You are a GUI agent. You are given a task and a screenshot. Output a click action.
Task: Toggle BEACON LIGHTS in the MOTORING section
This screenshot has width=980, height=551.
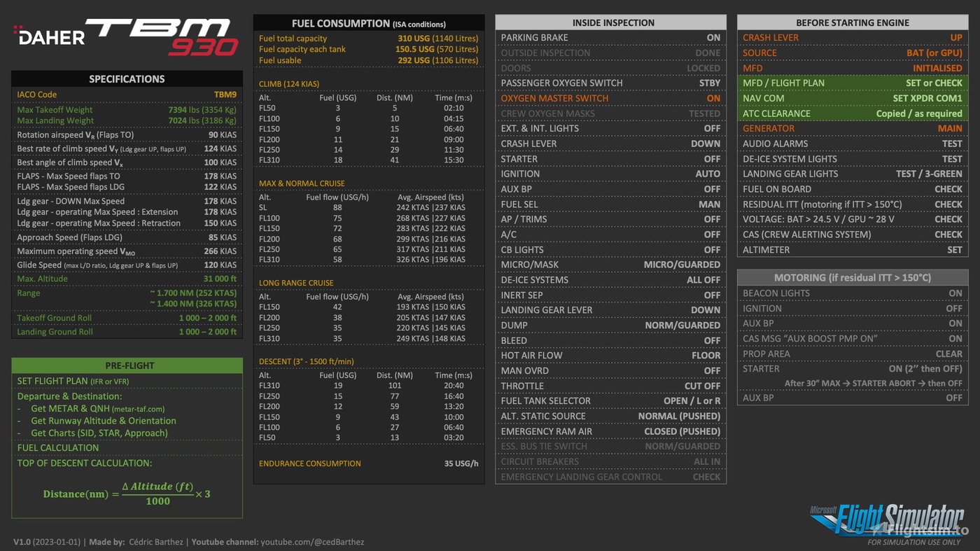click(x=852, y=293)
